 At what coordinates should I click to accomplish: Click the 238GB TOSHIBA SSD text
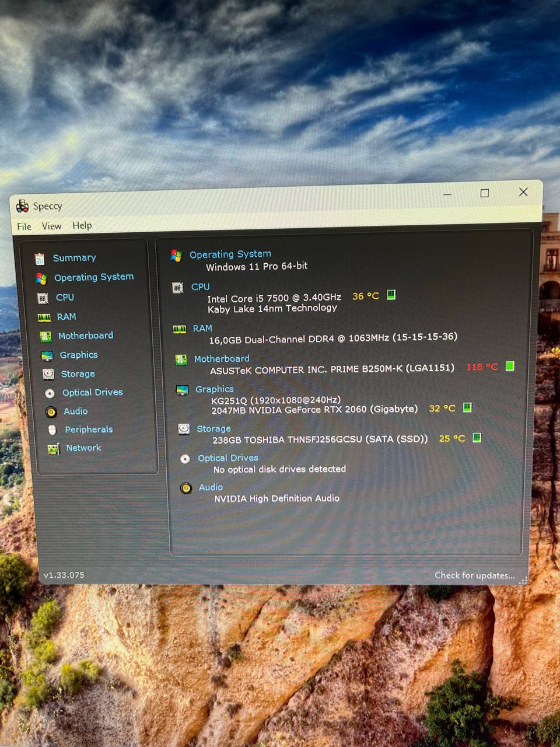coord(320,439)
